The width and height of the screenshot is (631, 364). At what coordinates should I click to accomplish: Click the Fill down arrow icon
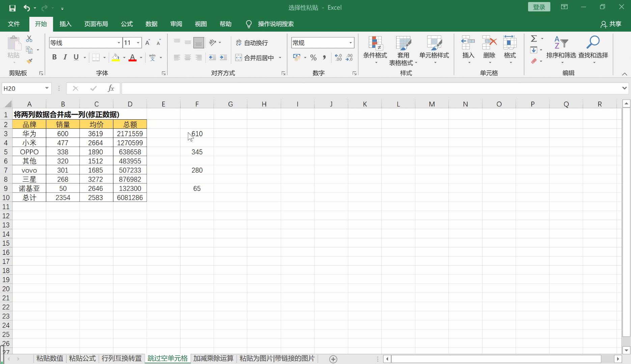[x=534, y=50]
